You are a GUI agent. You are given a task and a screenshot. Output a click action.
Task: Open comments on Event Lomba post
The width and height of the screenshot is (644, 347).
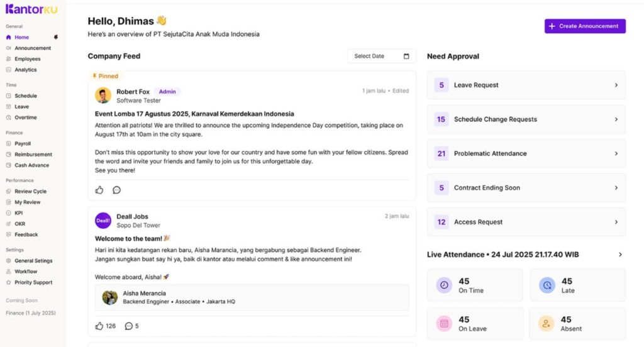[116, 190]
